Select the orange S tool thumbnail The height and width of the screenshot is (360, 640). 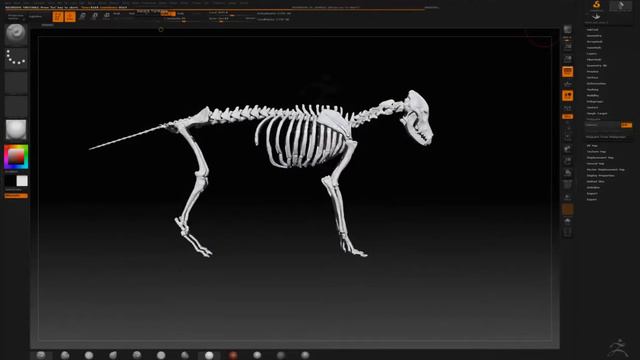pyautogui.click(x=596, y=6)
